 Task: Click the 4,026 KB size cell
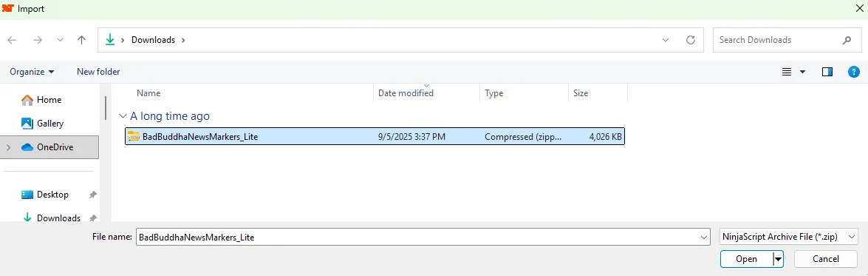click(606, 136)
